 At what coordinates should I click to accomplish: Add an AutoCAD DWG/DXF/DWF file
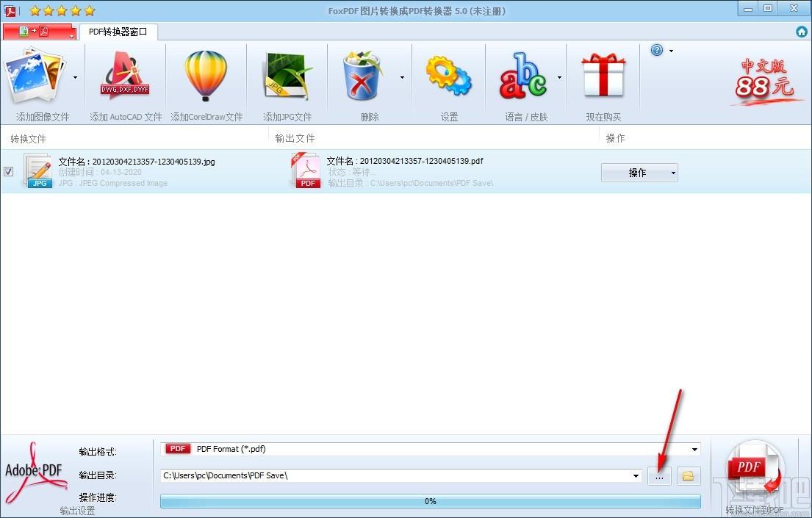[125, 76]
